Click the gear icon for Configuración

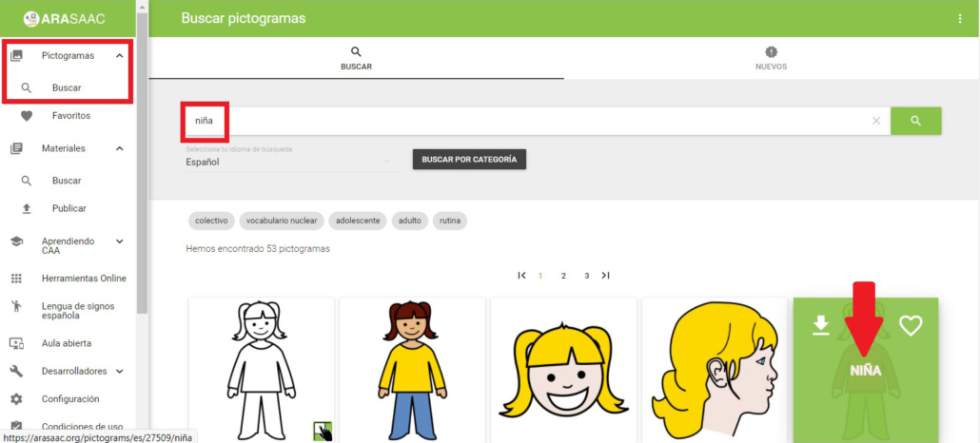(17, 398)
